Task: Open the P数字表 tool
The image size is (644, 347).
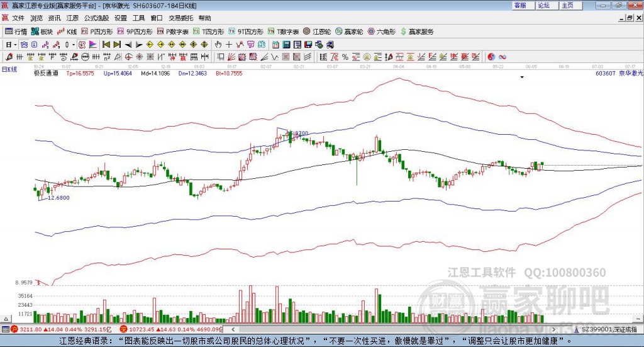Action: coord(173,31)
